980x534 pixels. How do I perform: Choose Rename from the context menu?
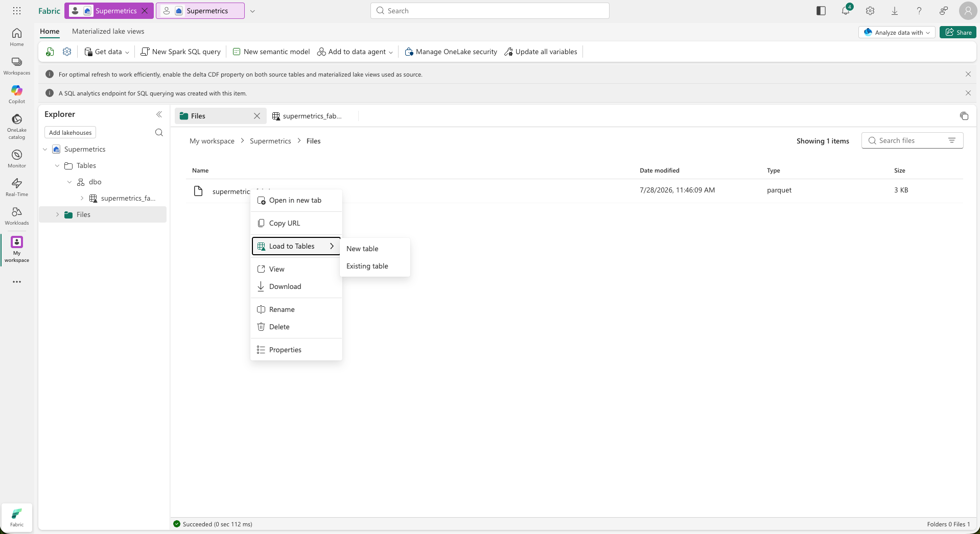[296, 309]
